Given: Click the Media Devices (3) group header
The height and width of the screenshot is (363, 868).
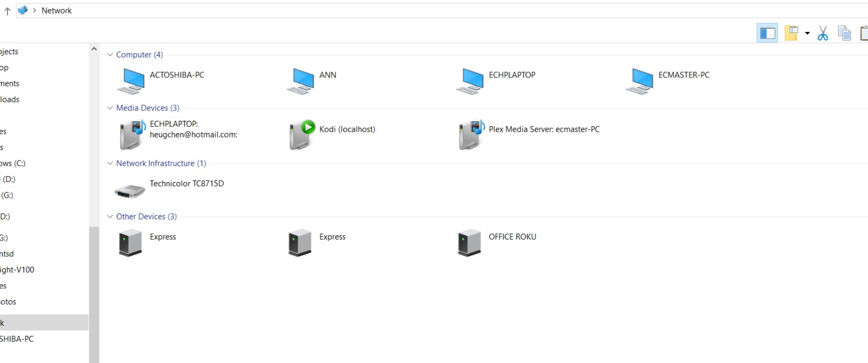Looking at the screenshot, I should (148, 108).
